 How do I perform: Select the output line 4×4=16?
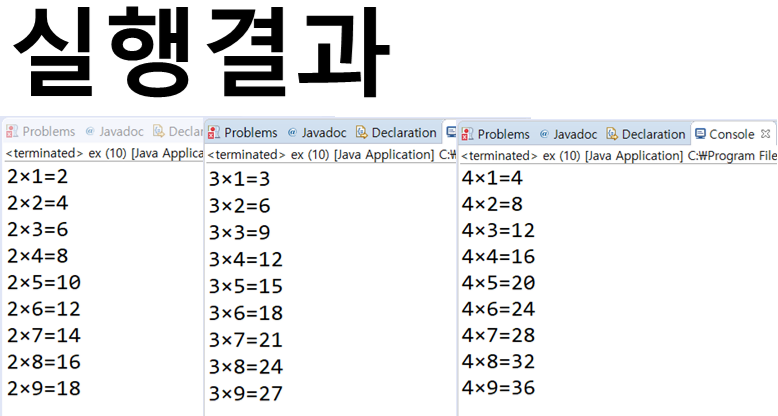coord(498,257)
